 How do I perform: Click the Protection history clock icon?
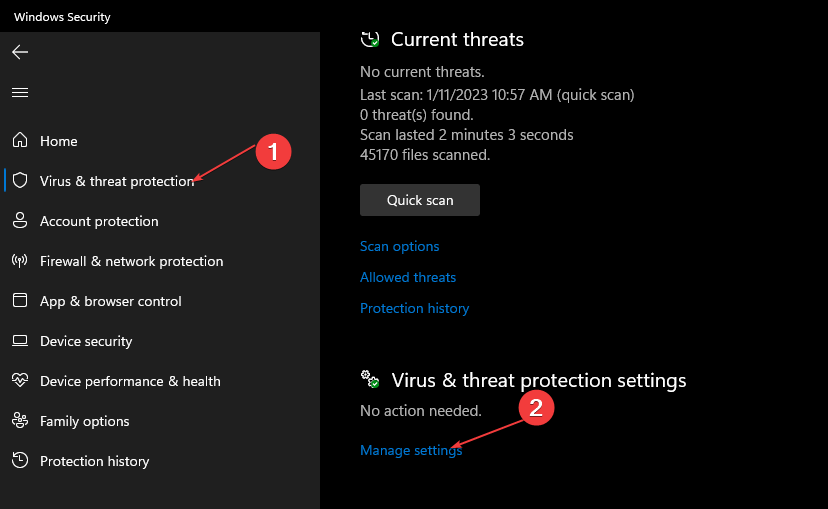20,461
